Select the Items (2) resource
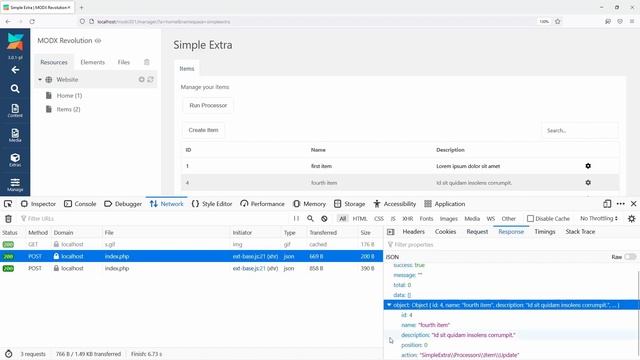 click(68, 109)
